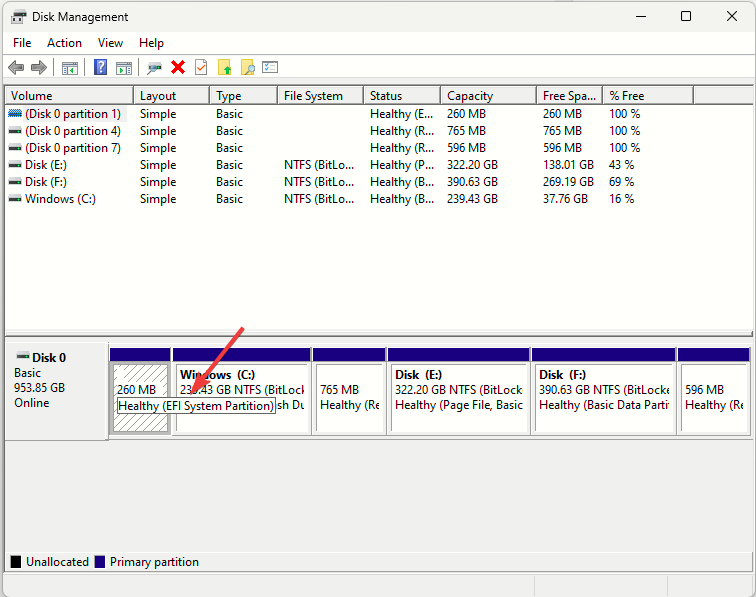This screenshot has height=597, width=756.
Task: Click the drive icon beside Disk 0 partition 4
Action: click(15, 131)
